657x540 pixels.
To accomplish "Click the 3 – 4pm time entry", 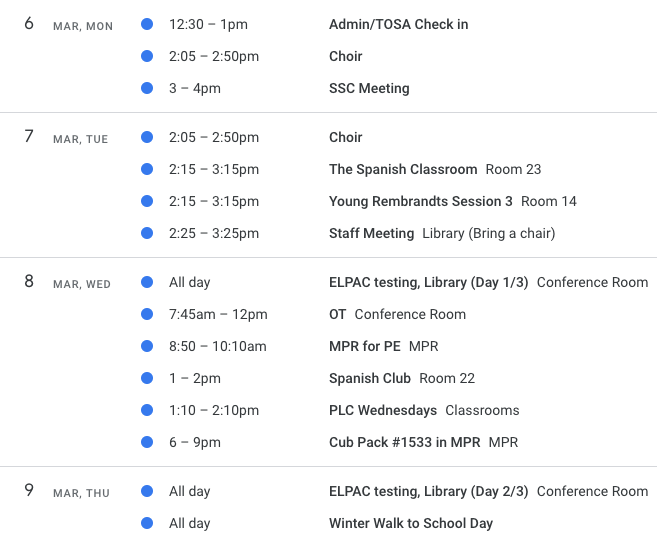I will pyautogui.click(x=195, y=88).
